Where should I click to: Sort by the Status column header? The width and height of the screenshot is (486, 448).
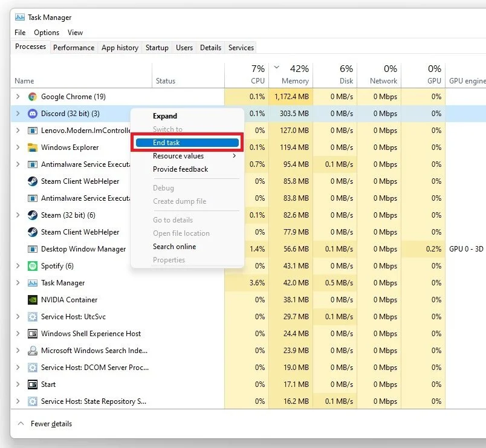click(x=189, y=75)
